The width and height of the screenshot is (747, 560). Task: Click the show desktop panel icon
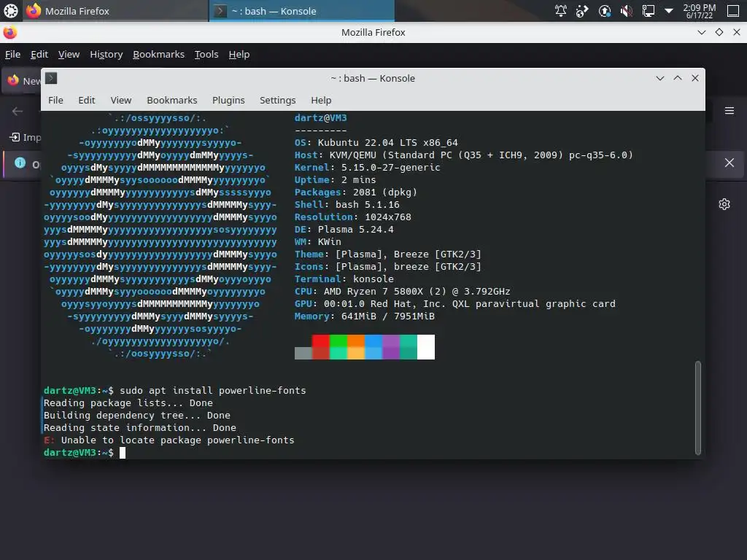point(733,10)
